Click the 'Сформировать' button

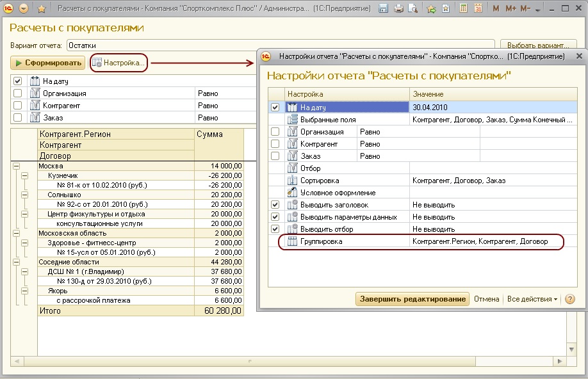[47, 63]
